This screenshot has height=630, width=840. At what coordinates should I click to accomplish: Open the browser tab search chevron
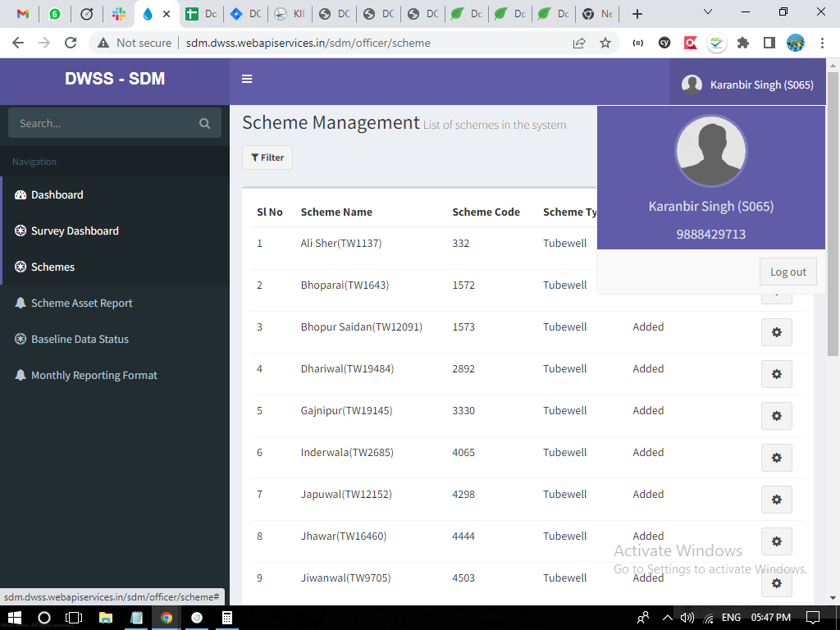(709, 13)
